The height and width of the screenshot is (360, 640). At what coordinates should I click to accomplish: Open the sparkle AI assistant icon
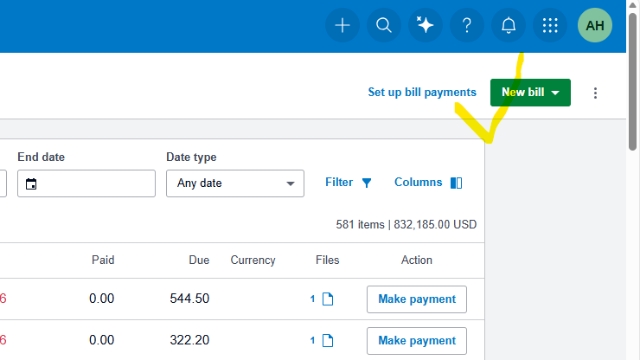pos(425,25)
